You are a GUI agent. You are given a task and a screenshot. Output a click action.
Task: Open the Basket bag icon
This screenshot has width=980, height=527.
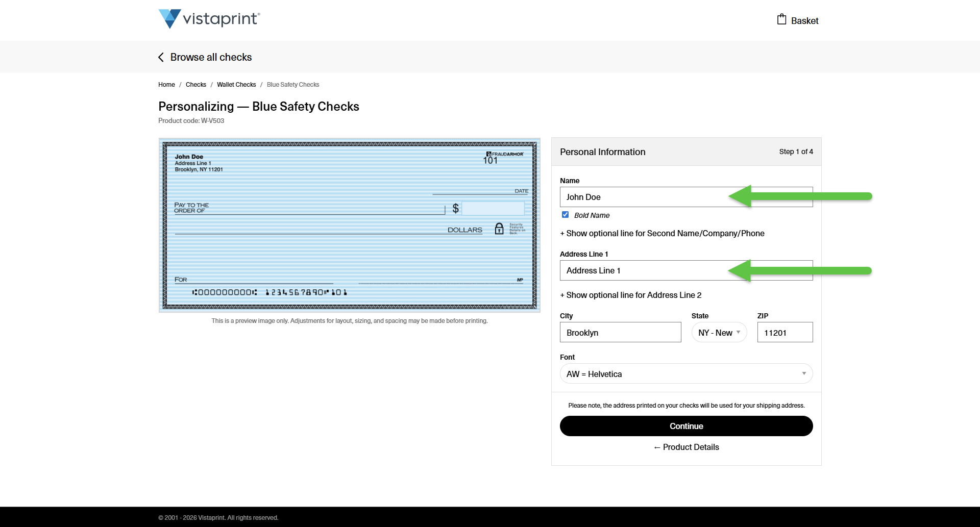point(781,19)
